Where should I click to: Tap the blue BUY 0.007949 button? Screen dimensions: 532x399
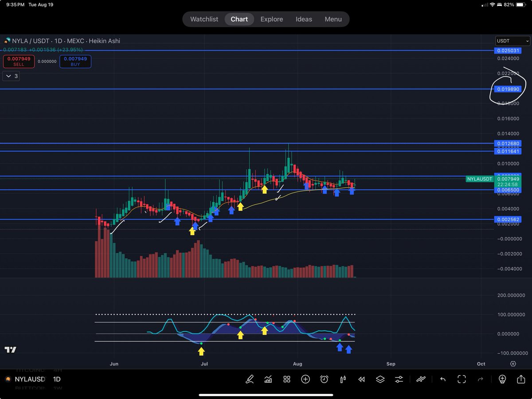point(75,61)
